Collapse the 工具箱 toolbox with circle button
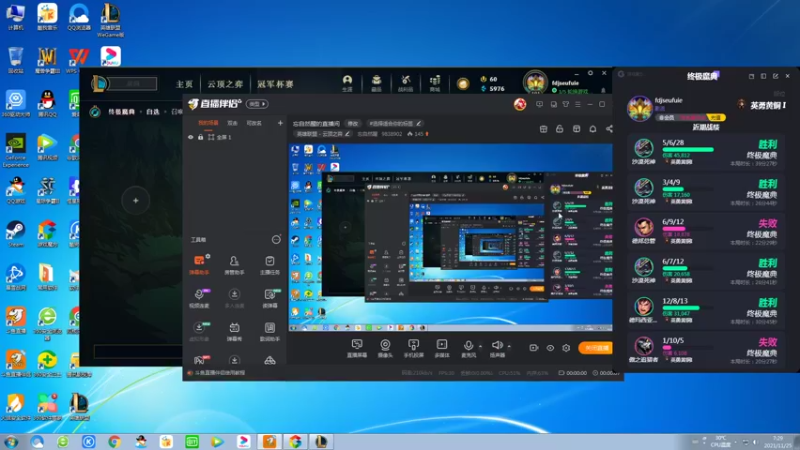Viewport: 800px width, 450px height. click(276, 239)
